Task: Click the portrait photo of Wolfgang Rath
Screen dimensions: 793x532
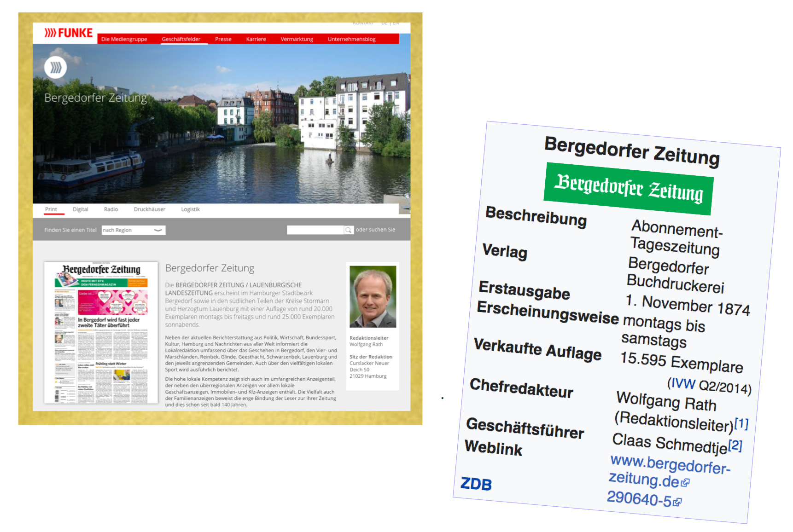Action: click(373, 297)
